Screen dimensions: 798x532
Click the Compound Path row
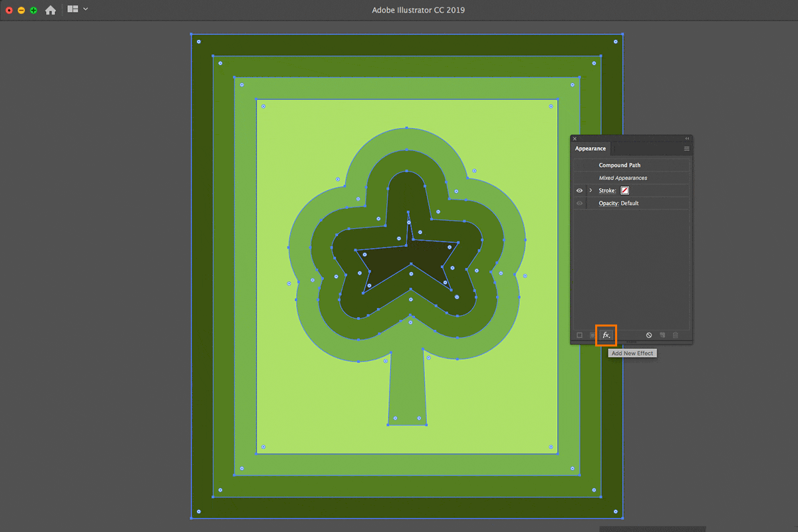(x=632, y=165)
